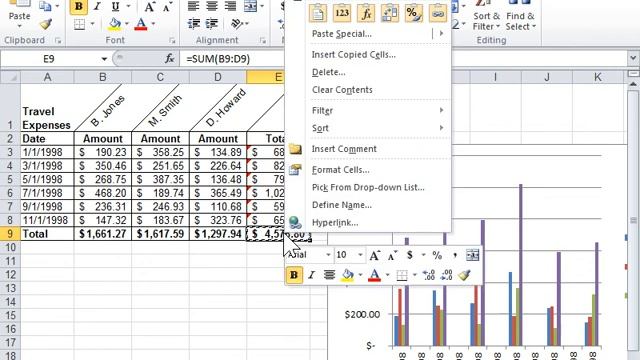Toggle ribbon Align Text Right
Viewport: 640px width, 360px height.
pyautogui.click(x=230, y=6)
